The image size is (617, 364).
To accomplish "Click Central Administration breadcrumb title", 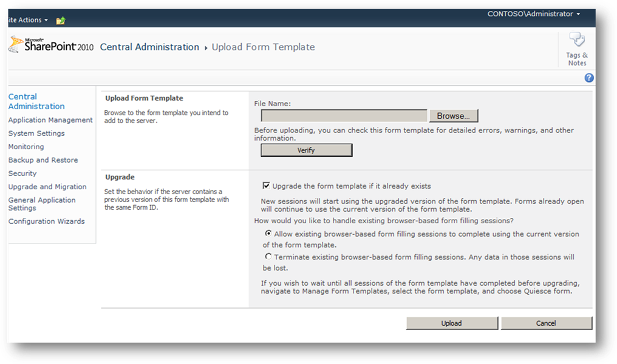I will pos(149,47).
